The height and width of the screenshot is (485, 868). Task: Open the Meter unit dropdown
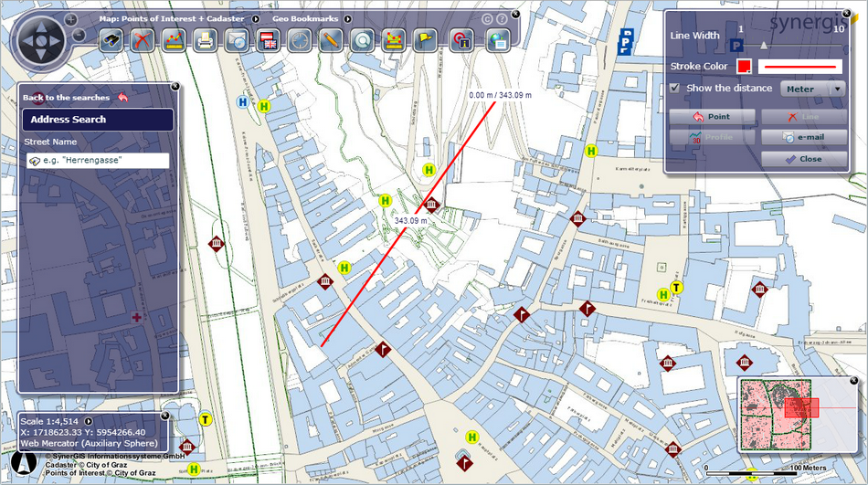[811, 89]
